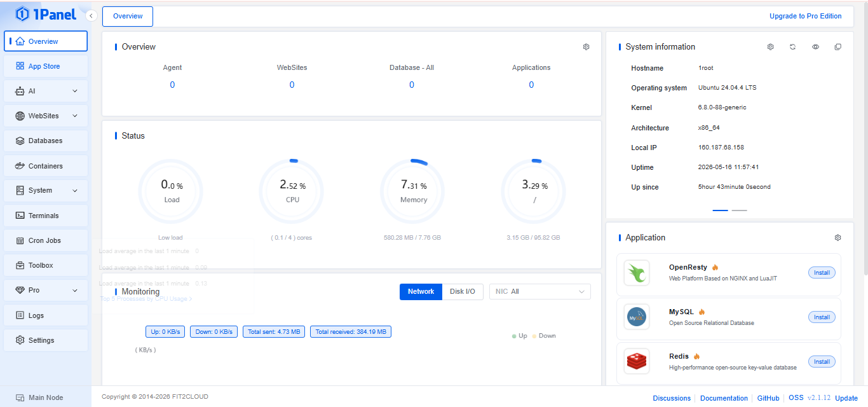
Task: Open App Store in sidebar
Action: tap(46, 66)
